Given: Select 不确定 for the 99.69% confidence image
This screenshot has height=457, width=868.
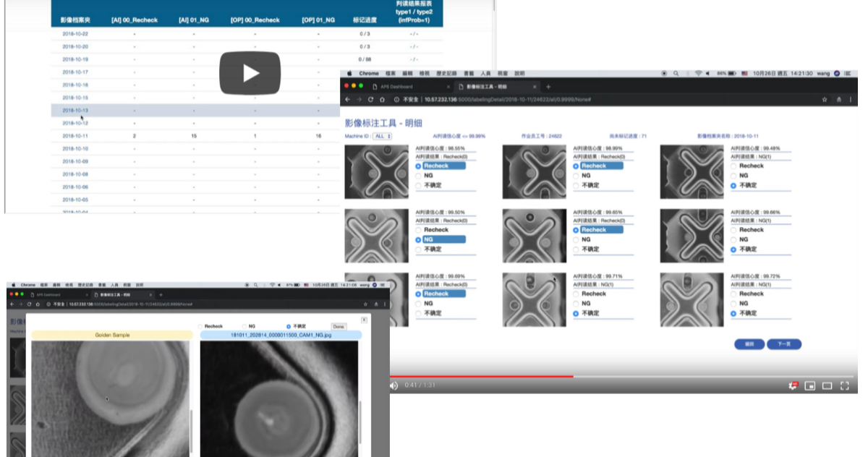Looking at the screenshot, I should (x=418, y=313).
